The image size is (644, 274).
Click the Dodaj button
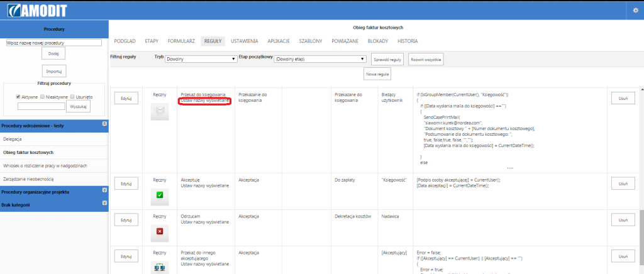point(53,53)
